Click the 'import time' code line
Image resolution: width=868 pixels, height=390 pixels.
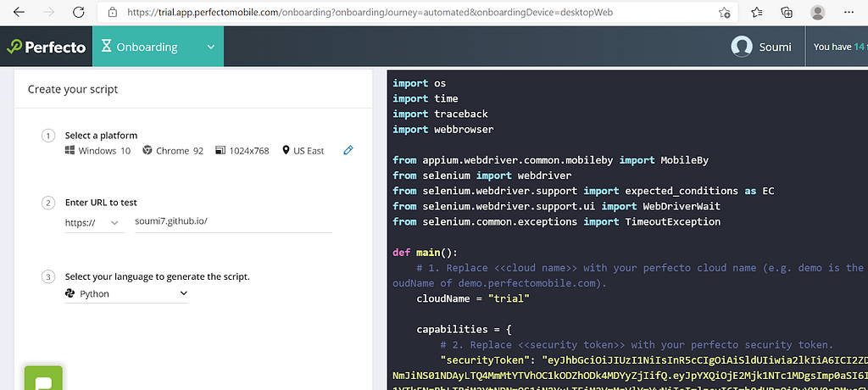tap(426, 98)
